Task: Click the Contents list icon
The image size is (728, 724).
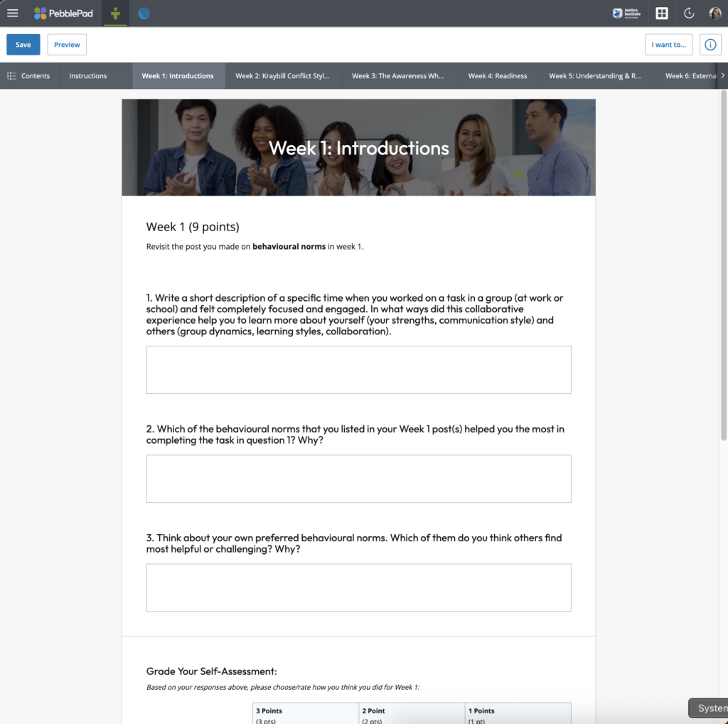Action: click(x=11, y=75)
